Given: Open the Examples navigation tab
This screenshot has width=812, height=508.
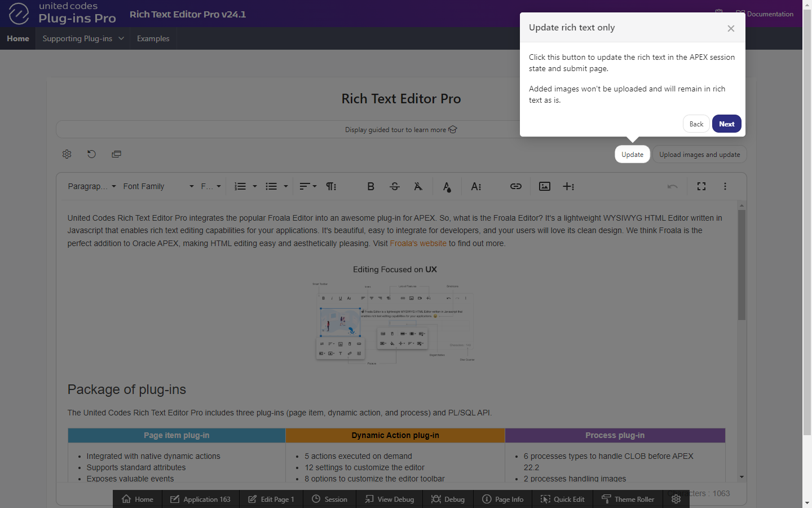Looking at the screenshot, I should pos(153,38).
